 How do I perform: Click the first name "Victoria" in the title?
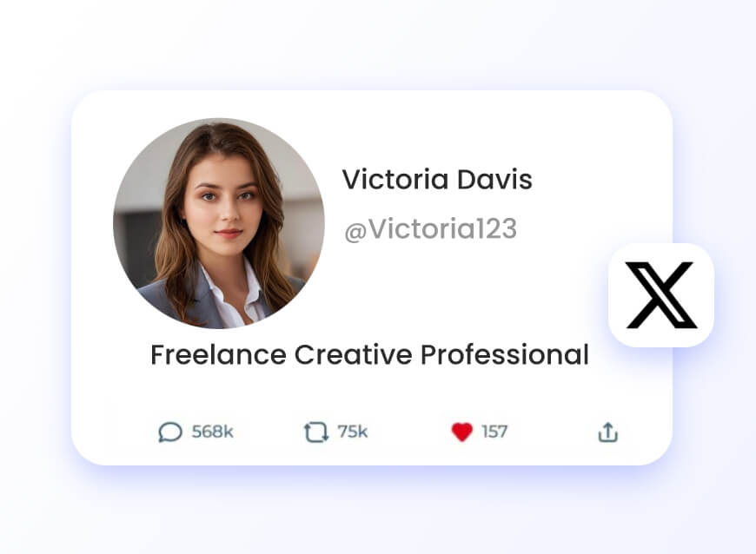(x=395, y=180)
